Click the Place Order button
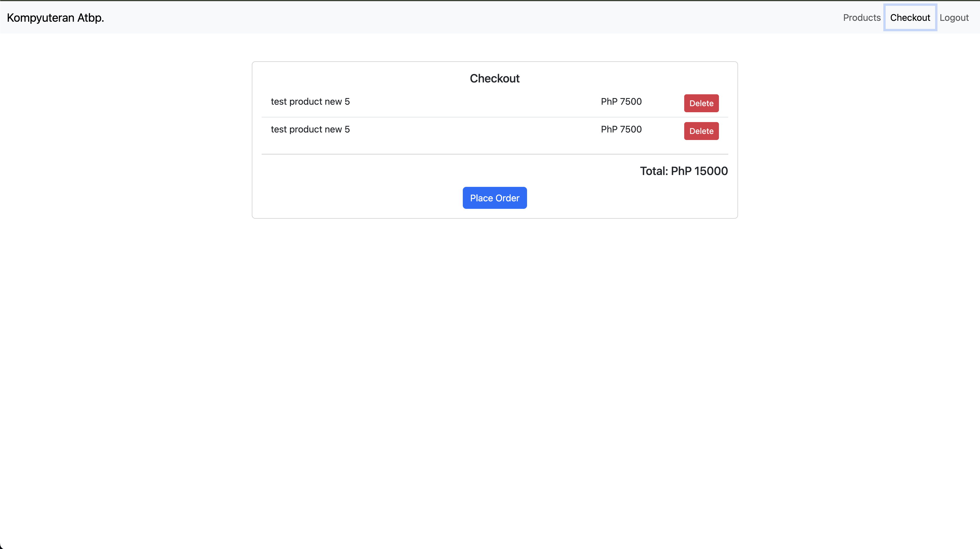 click(x=495, y=198)
